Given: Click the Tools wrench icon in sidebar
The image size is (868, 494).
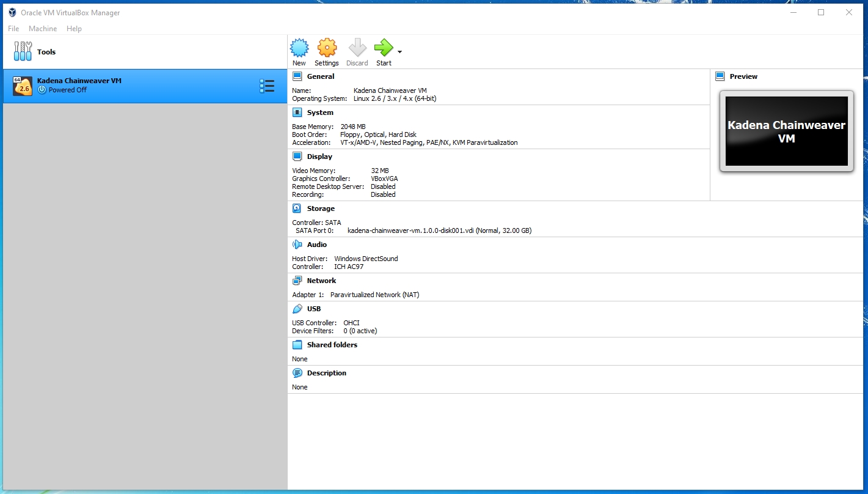Looking at the screenshot, I should 23,52.
